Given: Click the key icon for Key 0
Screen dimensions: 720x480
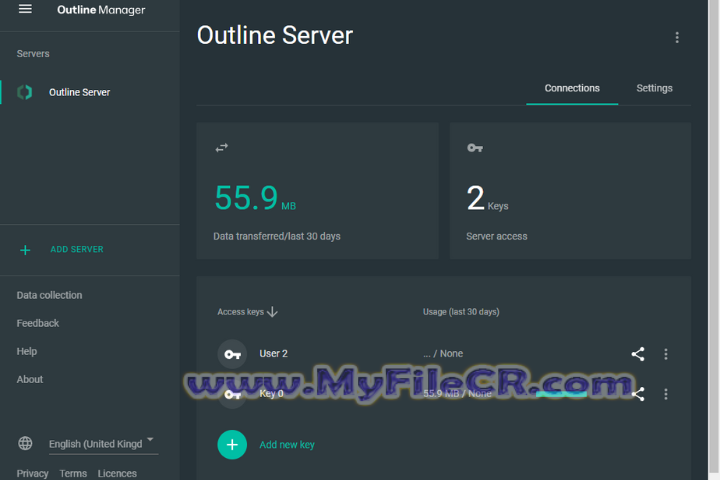Looking at the screenshot, I should pos(232,394).
